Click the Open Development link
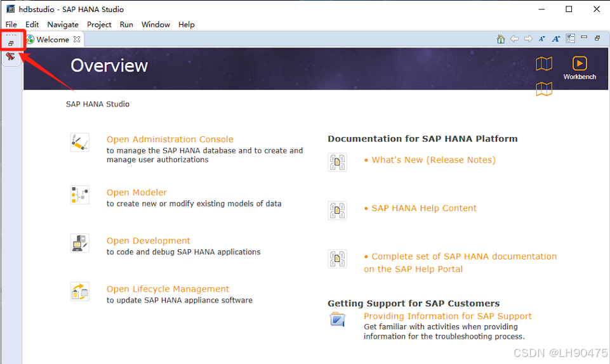610x364 pixels. (149, 241)
